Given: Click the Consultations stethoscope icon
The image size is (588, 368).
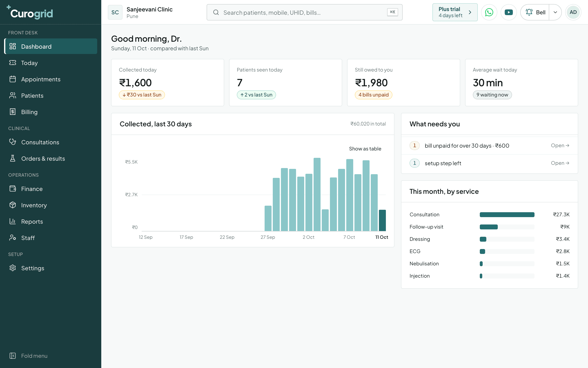Looking at the screenshot, I should (x=13, y=142).
